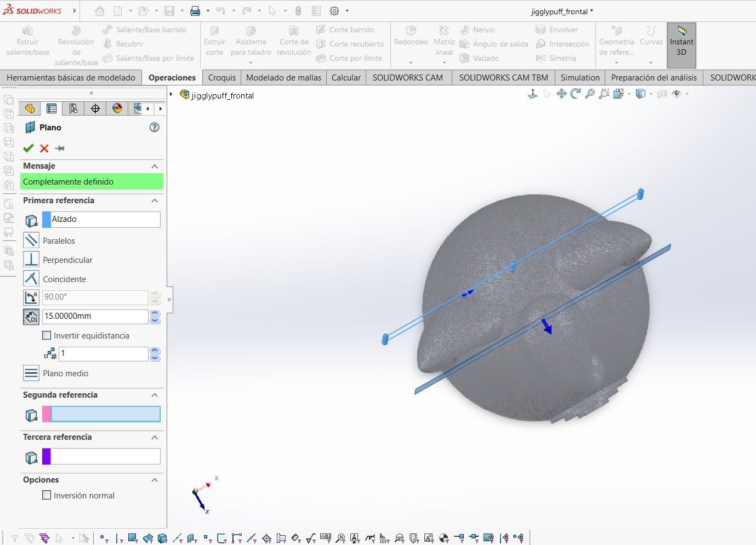The height and width of the screenshot is (545, 756).
Task: Click the Matriz lineal button
Action: tap(444, 42)
